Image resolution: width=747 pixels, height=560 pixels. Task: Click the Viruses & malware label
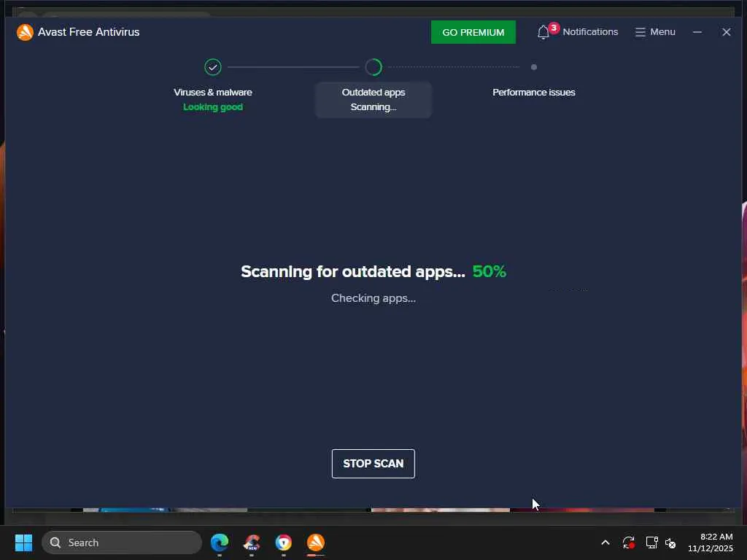213,93
